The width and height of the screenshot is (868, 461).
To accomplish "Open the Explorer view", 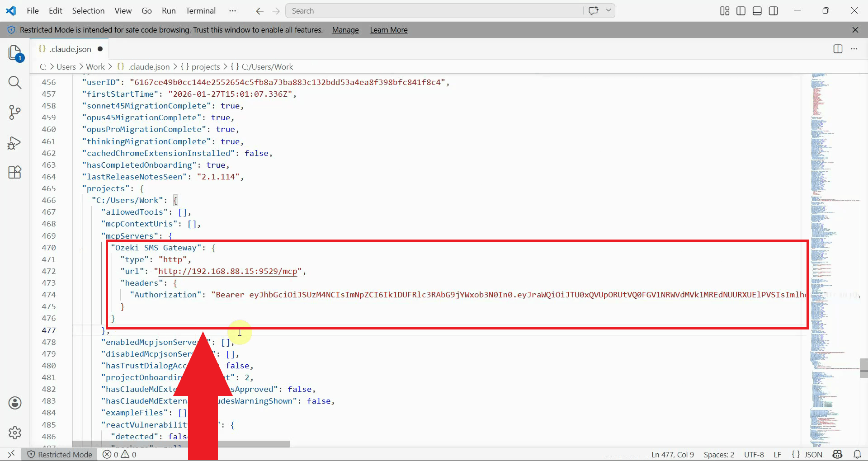I will click(15, 53).
